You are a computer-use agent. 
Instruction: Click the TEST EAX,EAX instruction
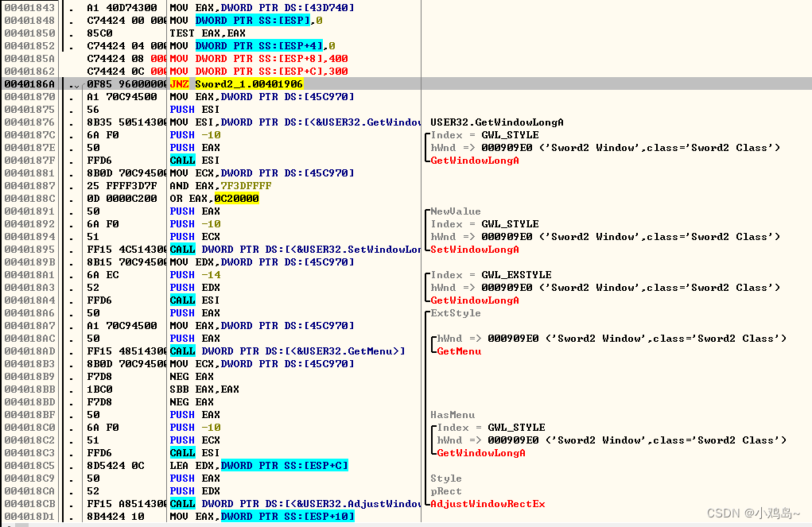click(207, 33)
